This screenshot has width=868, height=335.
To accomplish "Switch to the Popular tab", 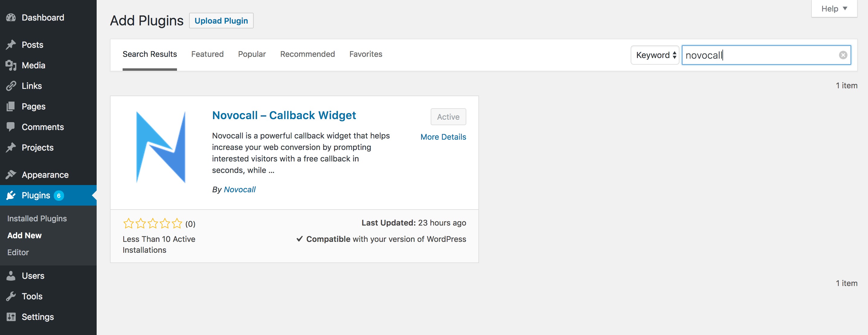I will pos(252,54).
